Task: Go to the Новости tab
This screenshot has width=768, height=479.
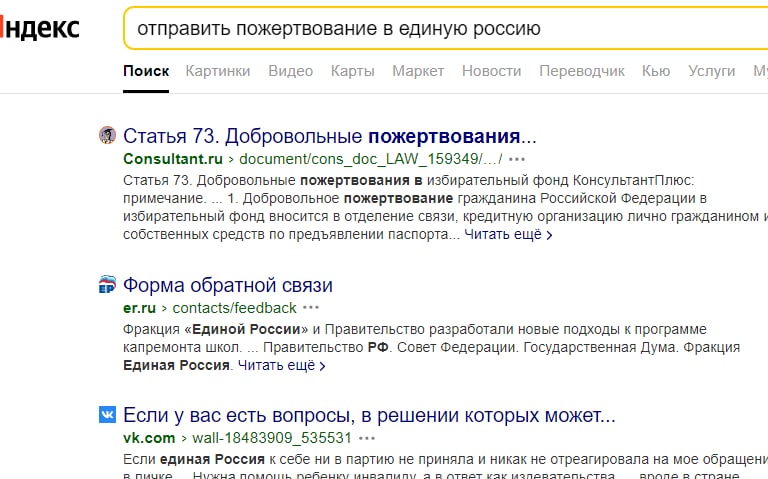Action: point(492,71)
